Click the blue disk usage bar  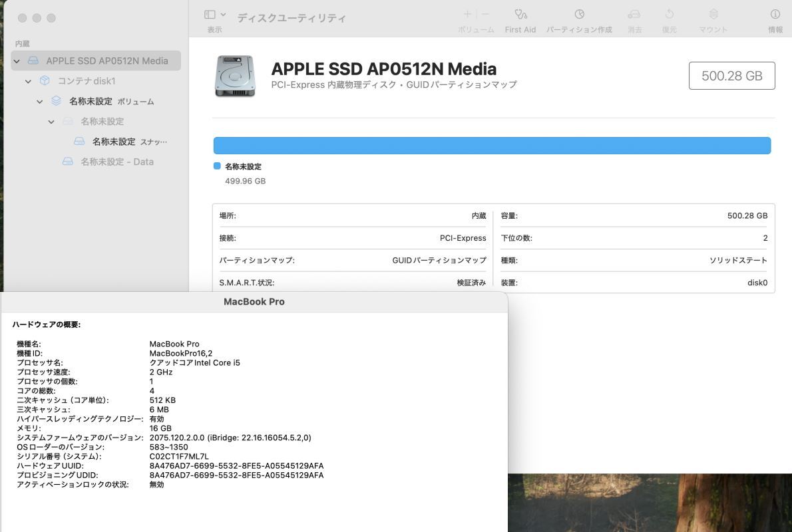[x=492, y=146]
